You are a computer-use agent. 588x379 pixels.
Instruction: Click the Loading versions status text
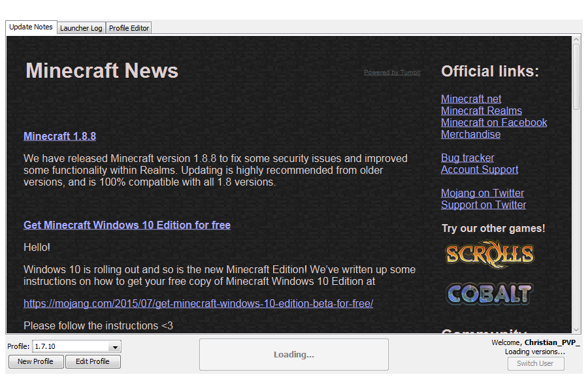coord(534,352)
